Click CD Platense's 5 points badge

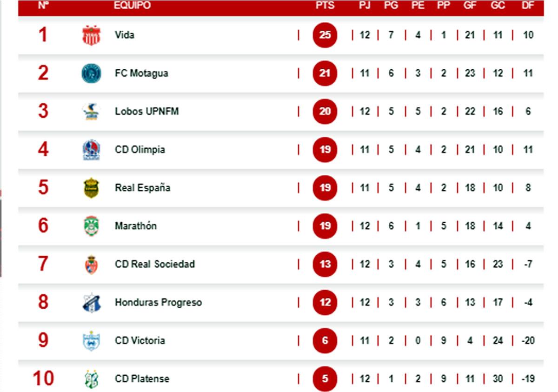[325, 379]
